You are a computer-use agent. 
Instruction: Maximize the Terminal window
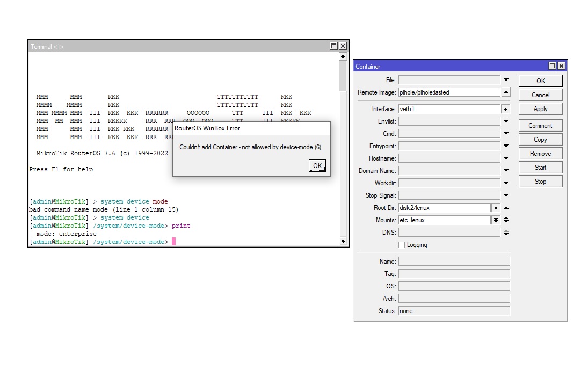tap(333, 46)
